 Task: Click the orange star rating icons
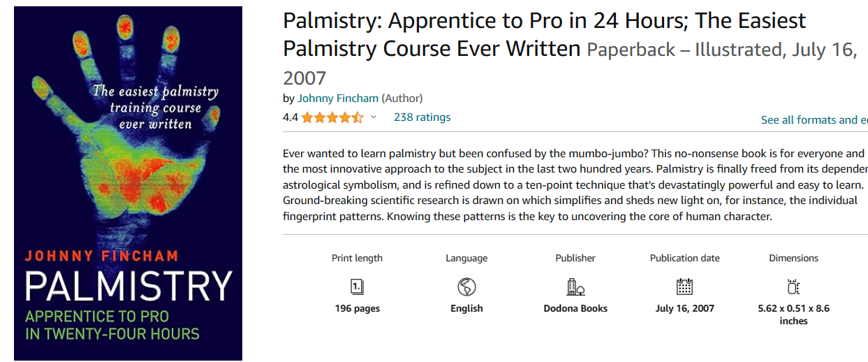[332, 117]
